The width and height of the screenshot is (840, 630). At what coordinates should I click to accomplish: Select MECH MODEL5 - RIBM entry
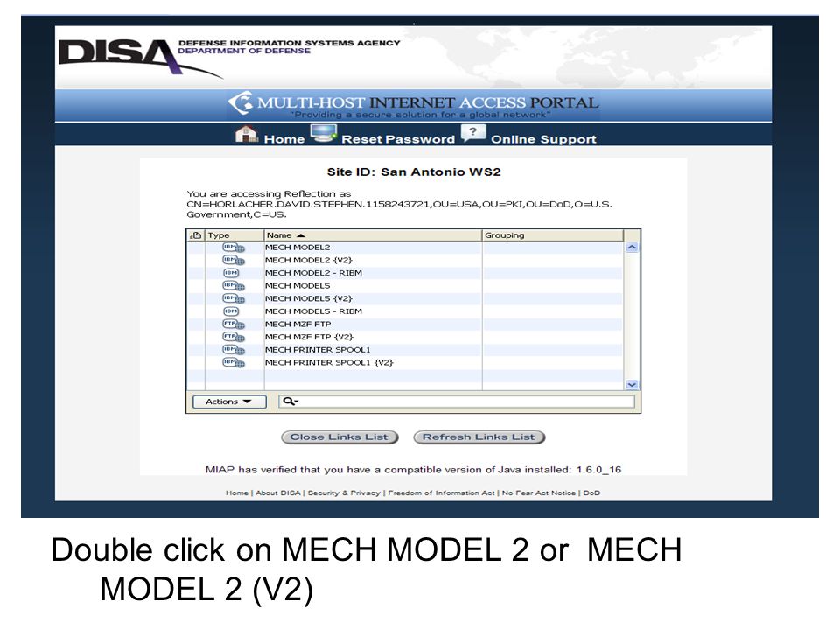[x=313, y=311]
